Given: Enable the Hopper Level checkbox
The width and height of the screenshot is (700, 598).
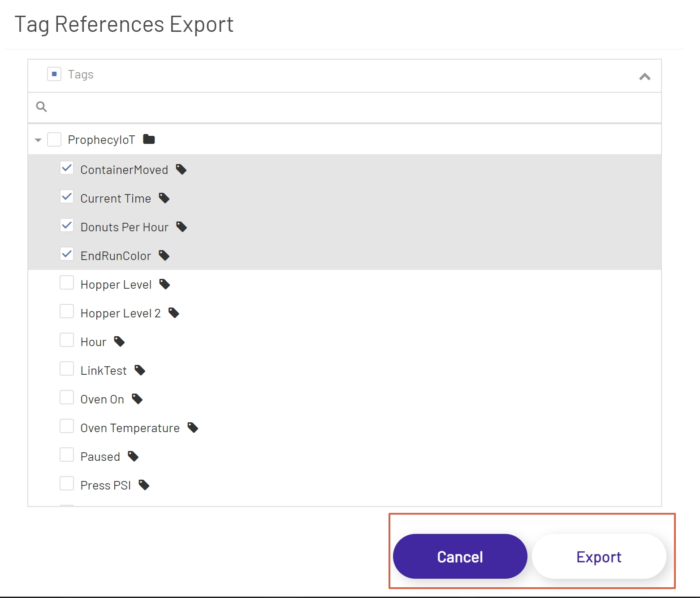Looking at the screenshot, I should coord(67,282).
